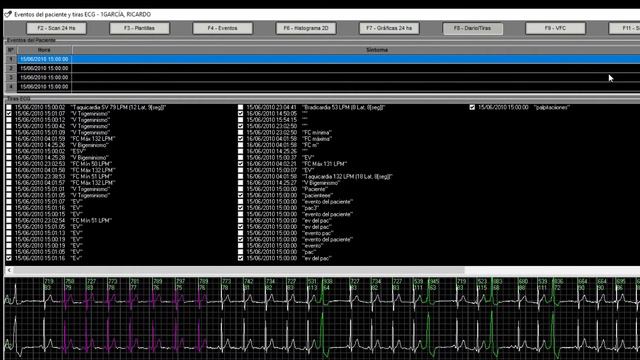Select FC Máx 132 LPM entry at 04:01:57
This screenshot has width=640, height=360.
(65, 183)
